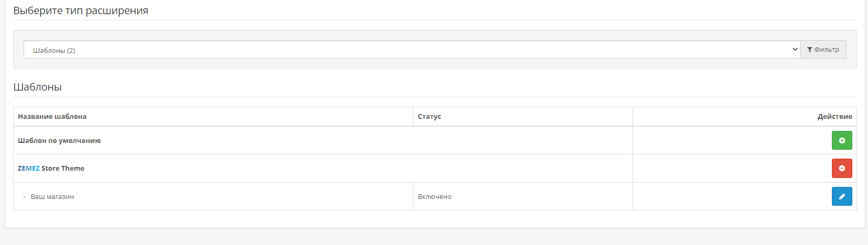Click the Шаблоны section heading
The height and width of the screenshot is (245, 868).
(38, 87)
